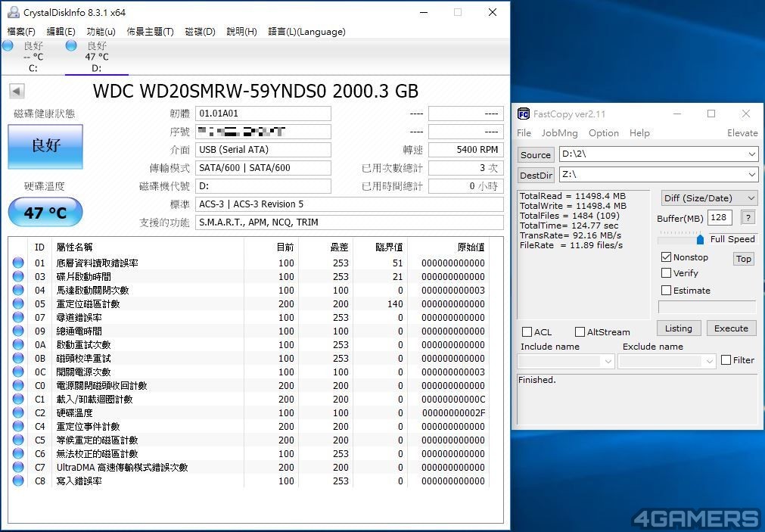Click the C: drive status orb
Viewport: 765px width, 532px height.
(8, 46)
